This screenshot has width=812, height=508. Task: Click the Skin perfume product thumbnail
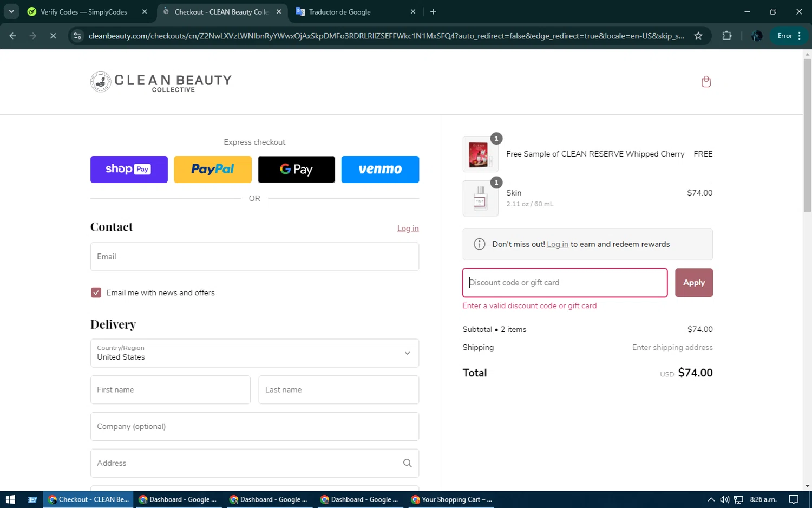[480, 198]
